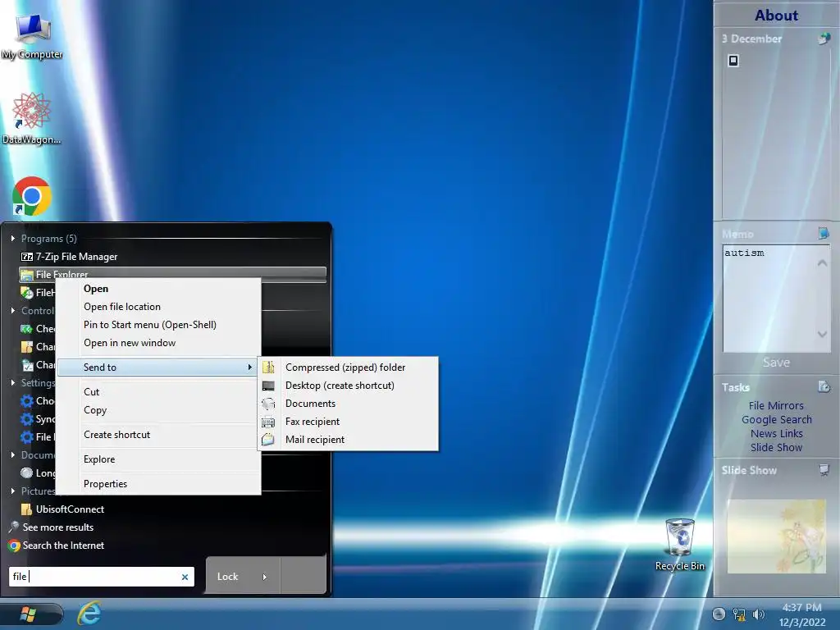The height and width of the screenshot is (630, 840).
Task: Click the calendar icon beside 3 December
Action: pyautogui.click(x=824, y=39)
